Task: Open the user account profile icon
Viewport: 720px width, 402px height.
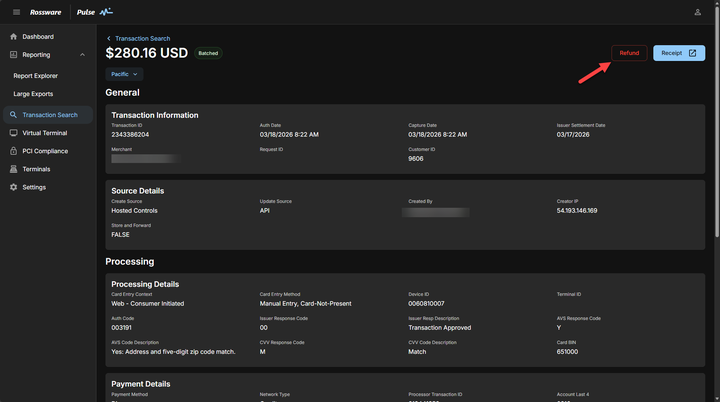Action: tap(697, 12)
